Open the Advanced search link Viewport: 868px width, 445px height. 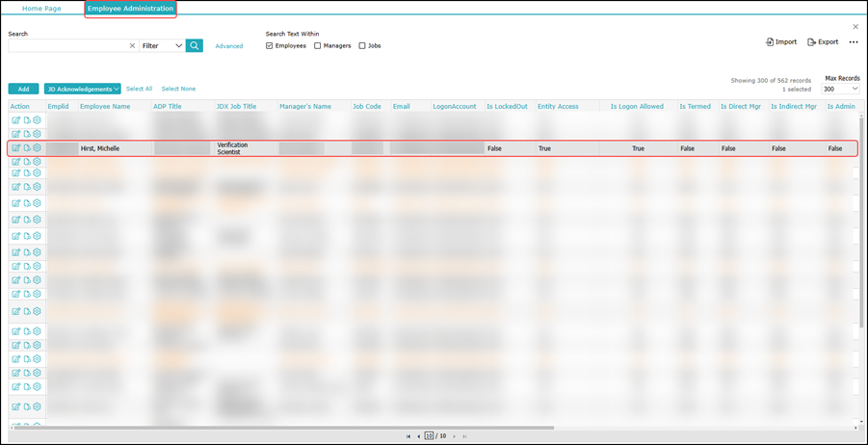[x=229, y=45]
